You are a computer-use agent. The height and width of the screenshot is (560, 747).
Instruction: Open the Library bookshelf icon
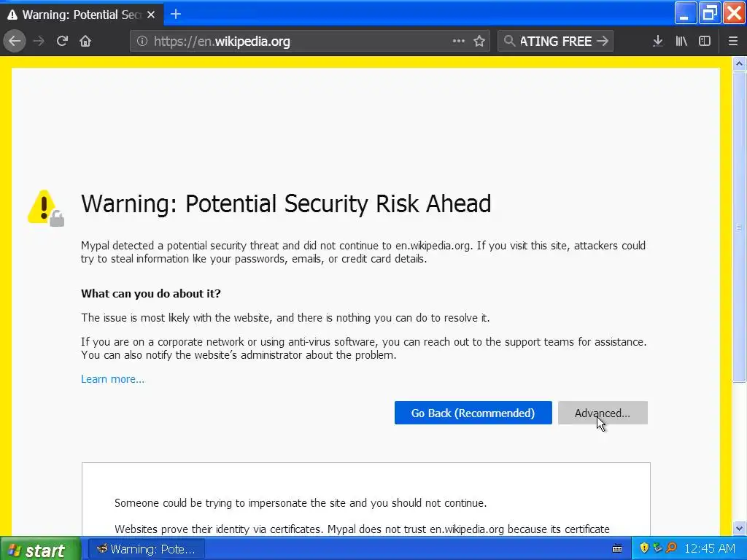click(681, 41)
